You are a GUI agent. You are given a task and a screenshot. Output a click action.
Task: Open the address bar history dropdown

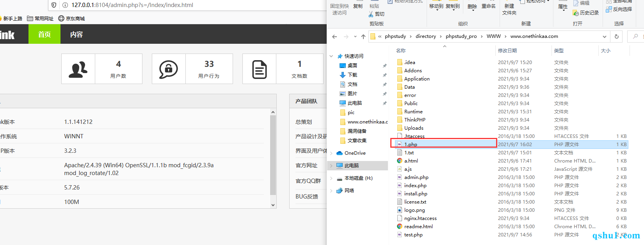point(605,36)
